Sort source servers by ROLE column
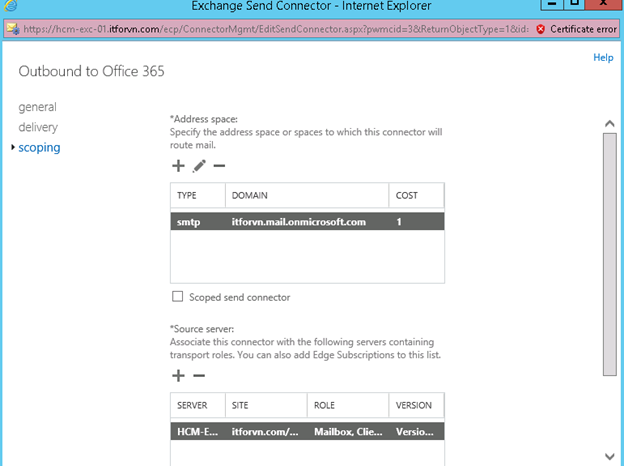The image size is (625, 466). point(346,405)
